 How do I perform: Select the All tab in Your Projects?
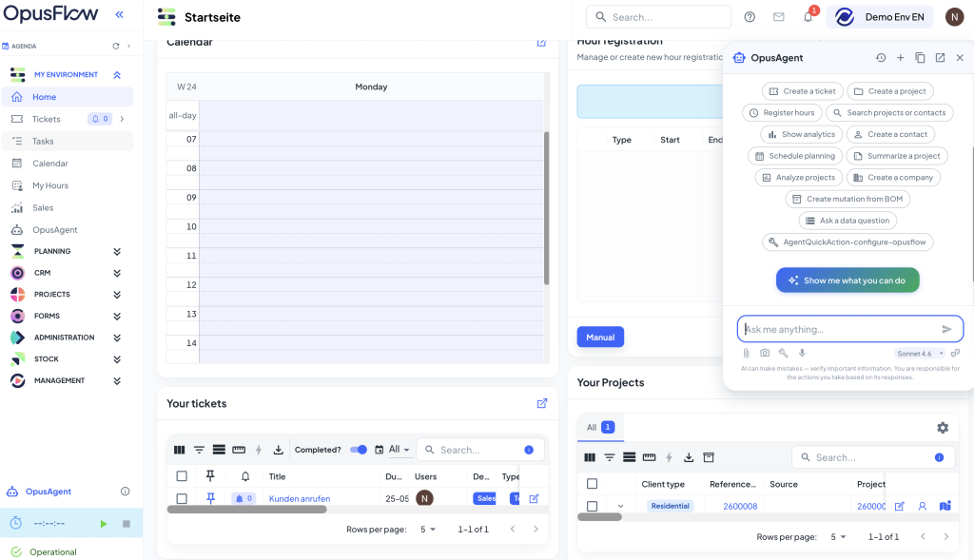tap(600, 427)
